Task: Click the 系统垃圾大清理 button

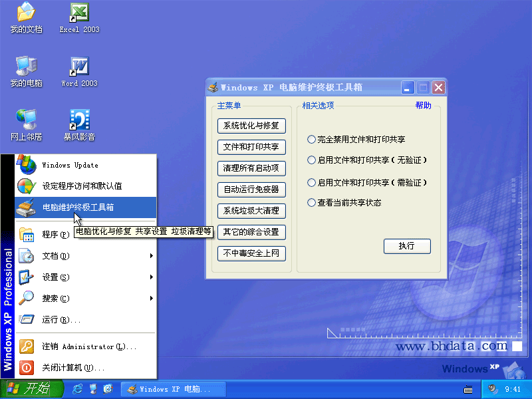Action: click(x=251, y=211)
